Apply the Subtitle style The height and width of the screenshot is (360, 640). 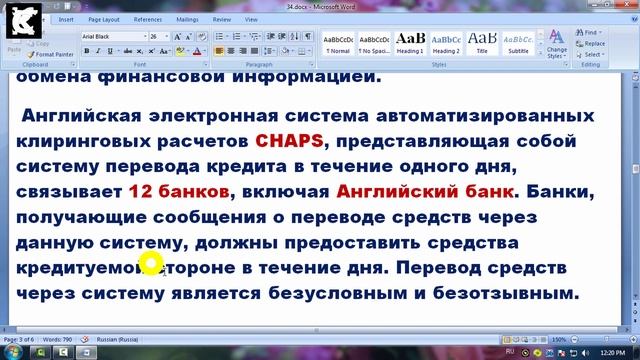[518, 44]
